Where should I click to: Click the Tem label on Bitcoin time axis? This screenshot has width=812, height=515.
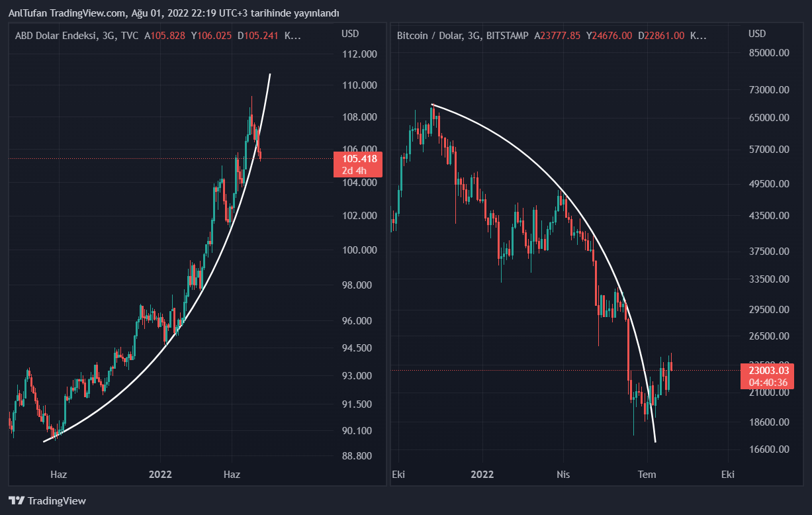[647, 475]
